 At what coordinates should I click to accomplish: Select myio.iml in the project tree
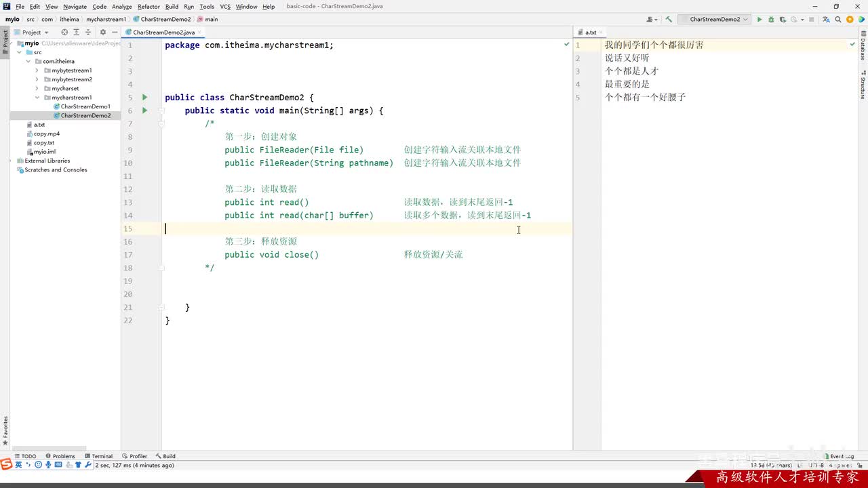45,152
